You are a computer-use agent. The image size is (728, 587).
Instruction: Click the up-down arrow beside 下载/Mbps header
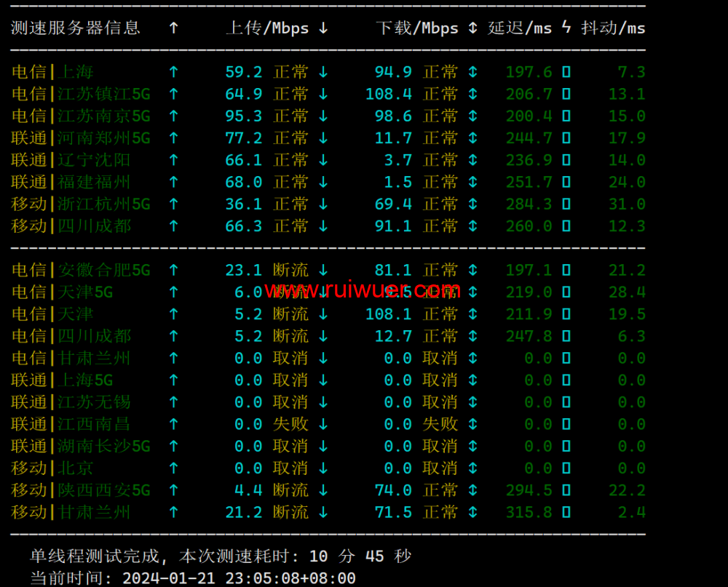472,28
